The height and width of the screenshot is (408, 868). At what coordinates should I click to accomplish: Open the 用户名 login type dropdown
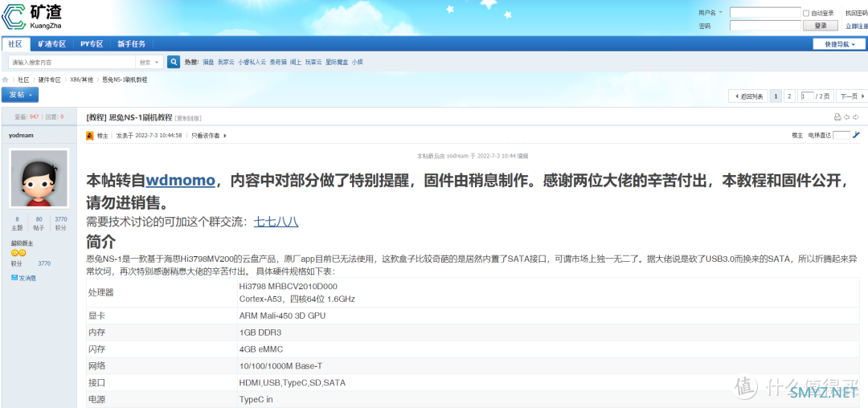pyautogui.click(x=721, y=12)
